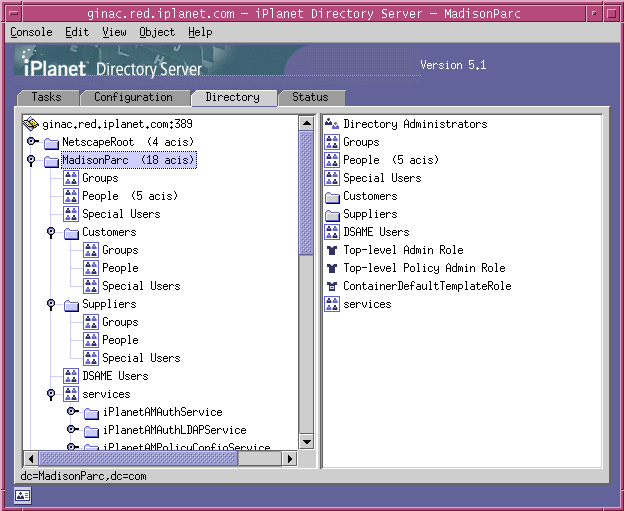Select the People entry under Suppliers
The image size is (624, 511).
click(x=120, y=340)
